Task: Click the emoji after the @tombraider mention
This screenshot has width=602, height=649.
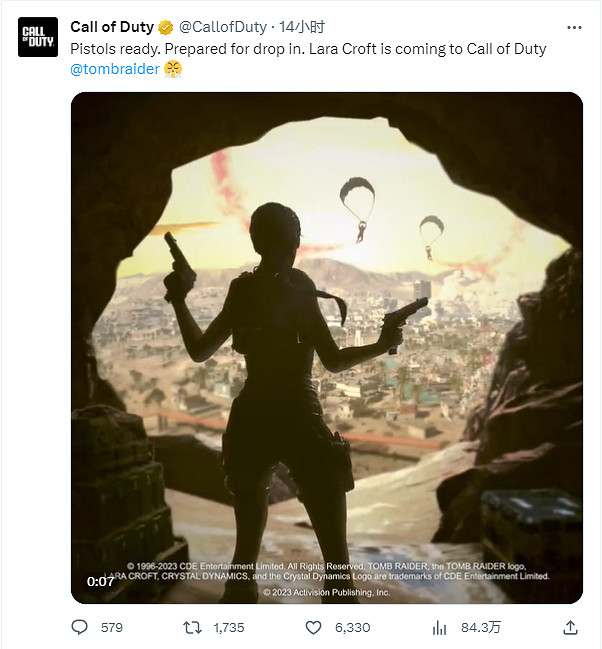Action: pos(173,69)
